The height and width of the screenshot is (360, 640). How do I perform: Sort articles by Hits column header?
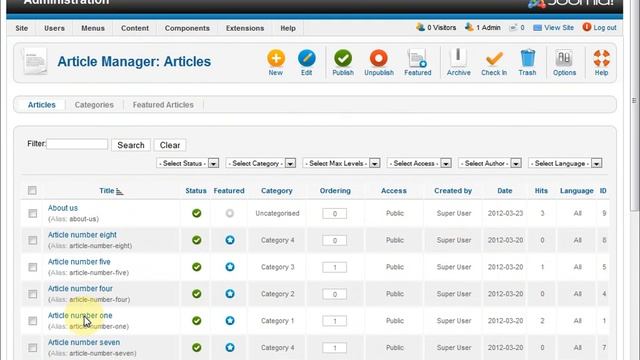(x=541, y=191)
